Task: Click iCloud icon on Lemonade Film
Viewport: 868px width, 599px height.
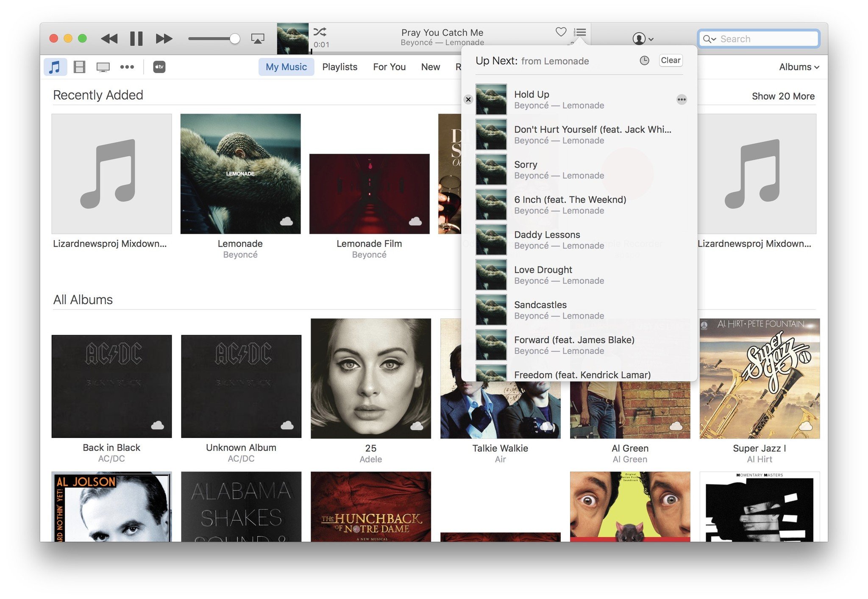Action: 415,221
